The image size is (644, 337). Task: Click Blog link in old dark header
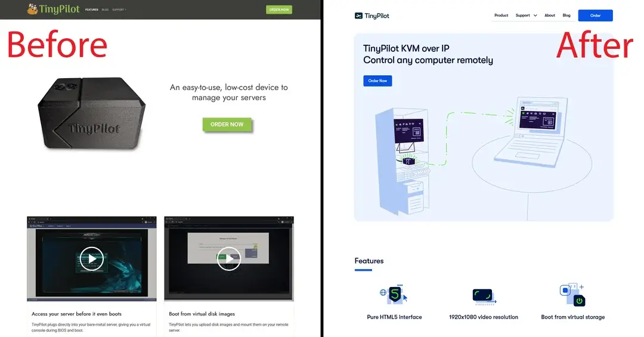pos(105,10)
